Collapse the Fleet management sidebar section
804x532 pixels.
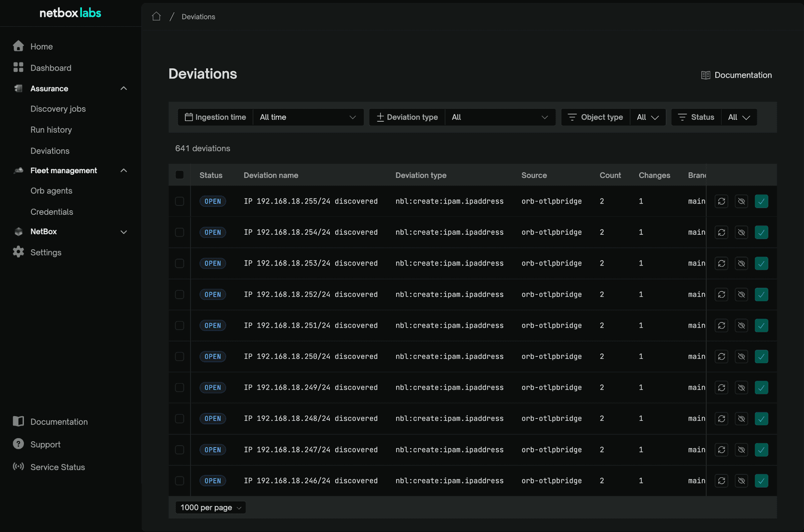coord(124,170)
